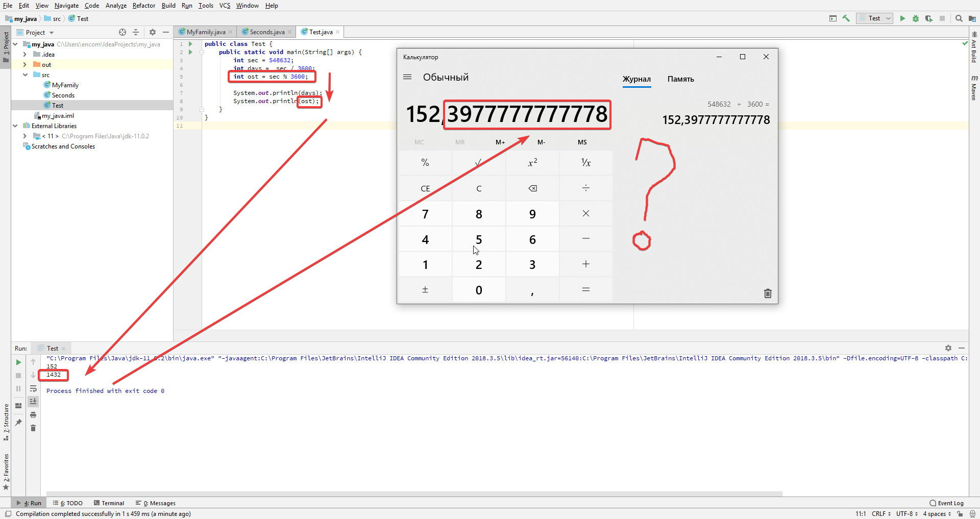Open Run panel gear settings
The image size is (980, 519).
point(948,348)
